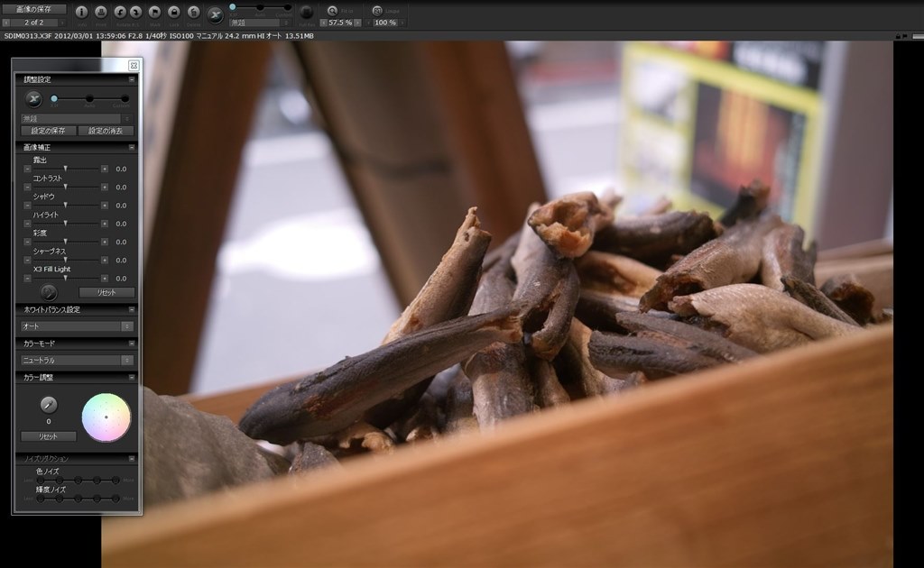Click the 画像の保存 button
924x568 pixels.
click(x=36, y=7)
